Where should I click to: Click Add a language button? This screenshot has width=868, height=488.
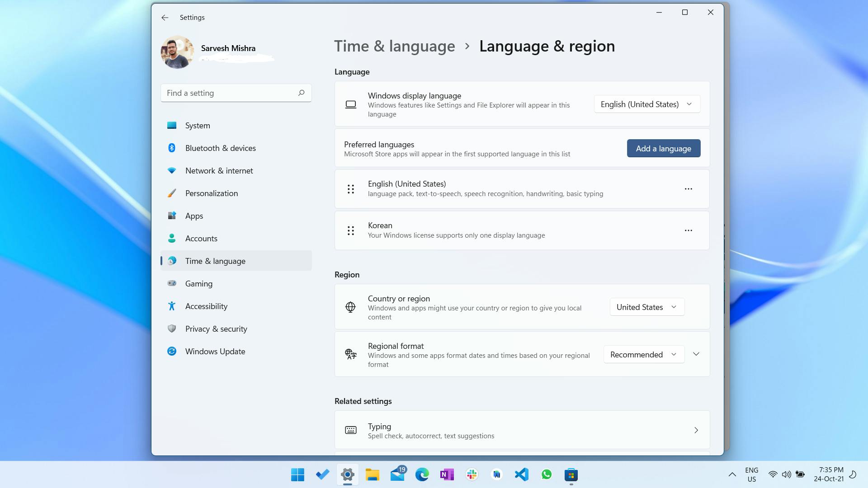664,148
